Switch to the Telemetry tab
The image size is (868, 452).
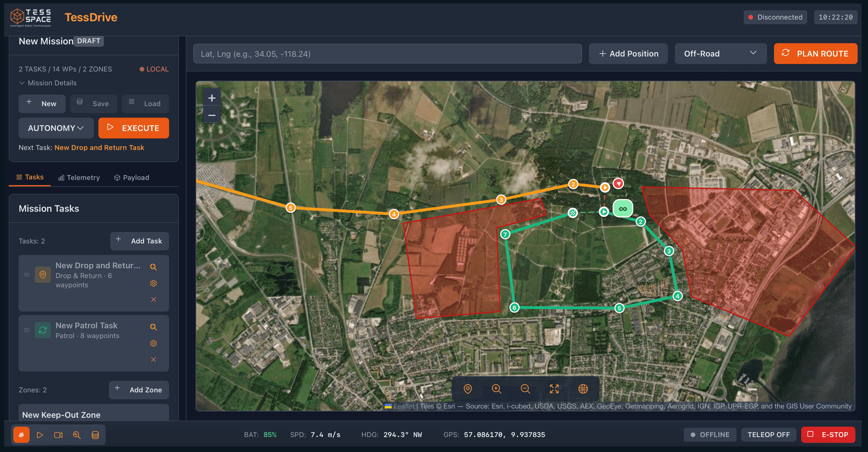pos(79,178)
